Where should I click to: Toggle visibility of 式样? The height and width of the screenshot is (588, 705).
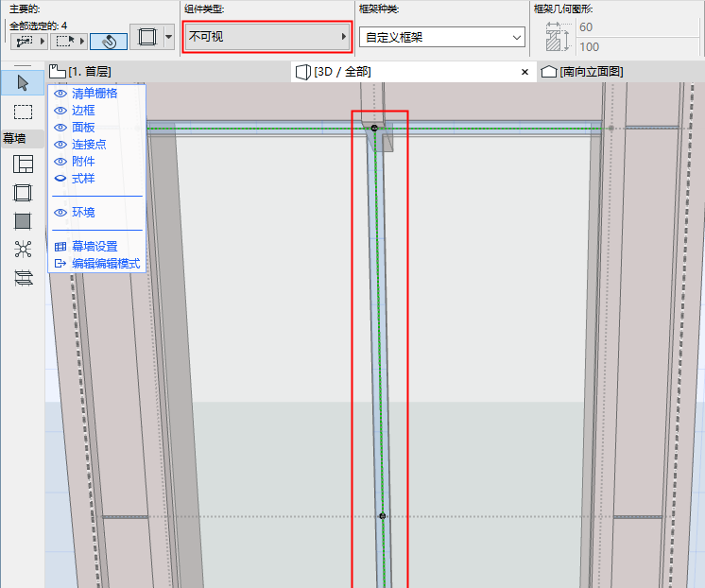[60, 179]
